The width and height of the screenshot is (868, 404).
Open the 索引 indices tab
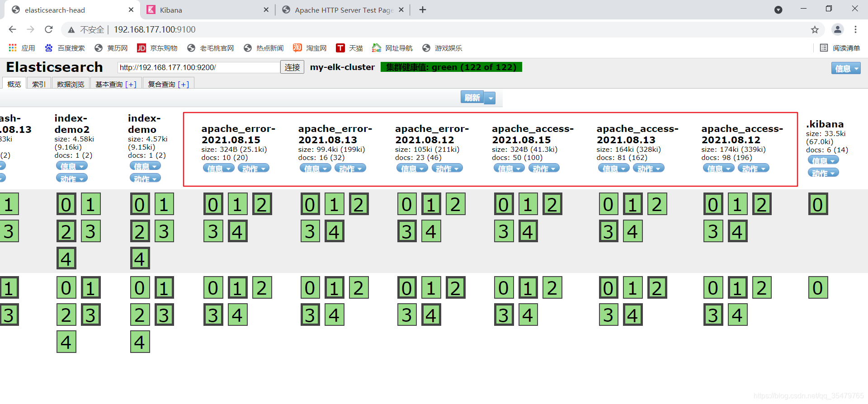(x=39, y=84)
